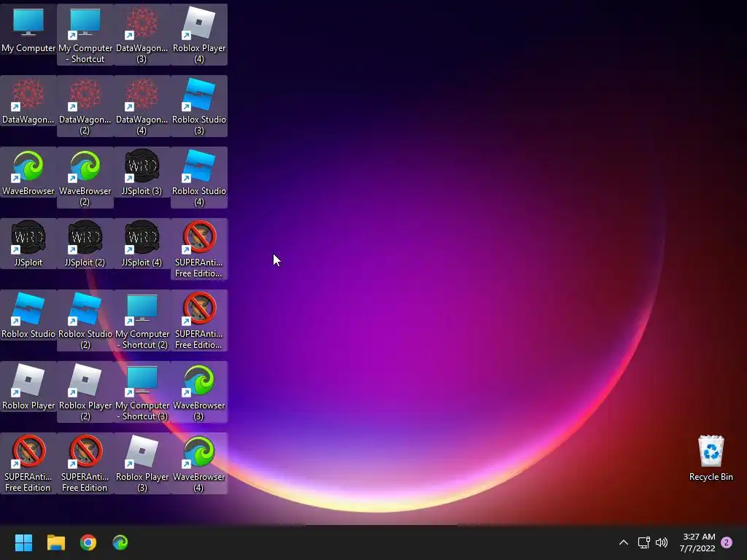Open the Windows Start menu
Image resolution: width=747 pixels, height=560 pixels.
pyautogui.click(x=23, y=542)
